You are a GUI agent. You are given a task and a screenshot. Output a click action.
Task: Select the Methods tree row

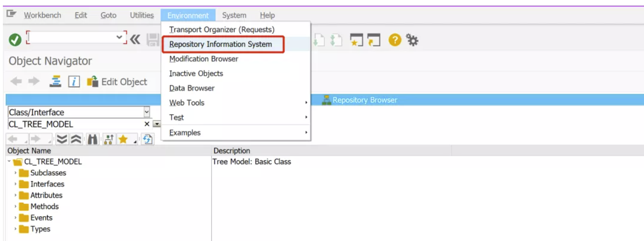[x=44, y=207]
